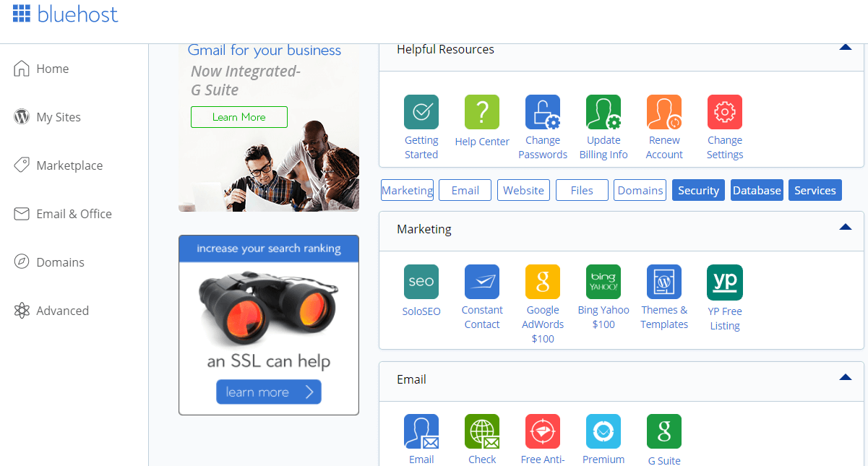Click the Constant Contact text link
The width and height of the screenshot is (868, 466).
(x=482, y=317)
